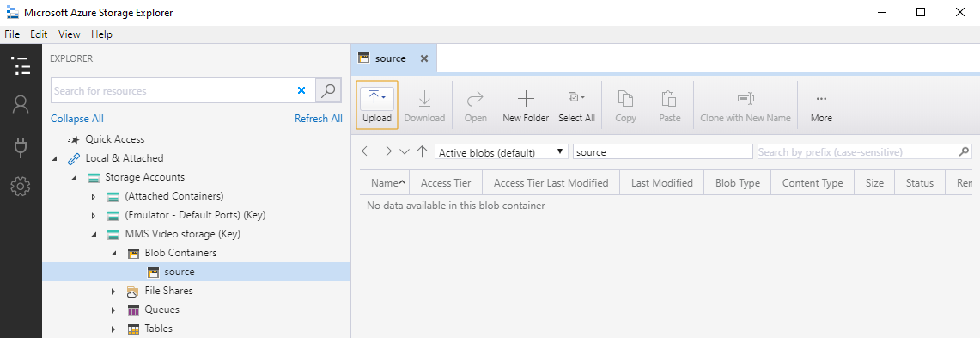Click Select All in the toolbar
Image resolution: width=980 pixels, height=338 pixels.
[576, 105]
